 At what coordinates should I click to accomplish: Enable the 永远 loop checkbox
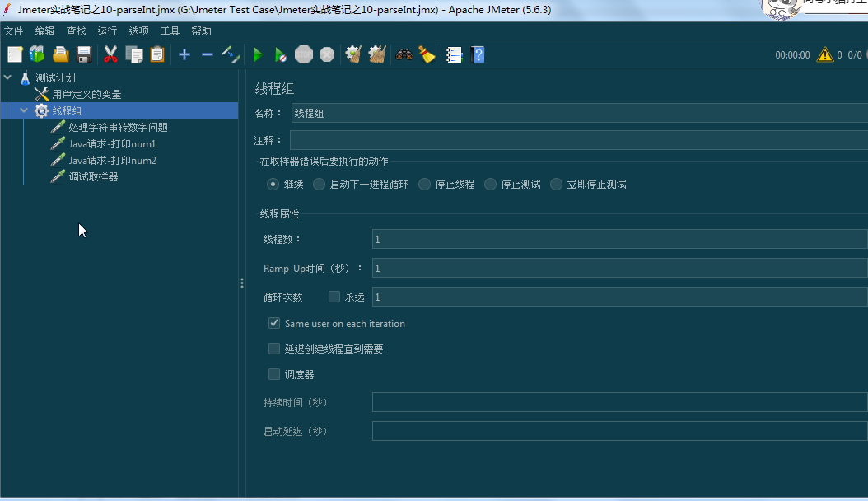tap(334, 297)
